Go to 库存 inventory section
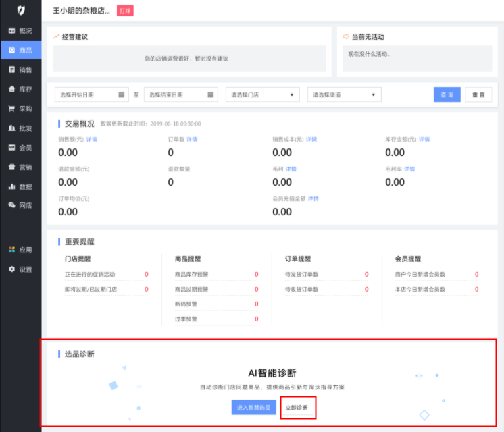The height and width of the screenshot is (432, 504). pos(20,89)
